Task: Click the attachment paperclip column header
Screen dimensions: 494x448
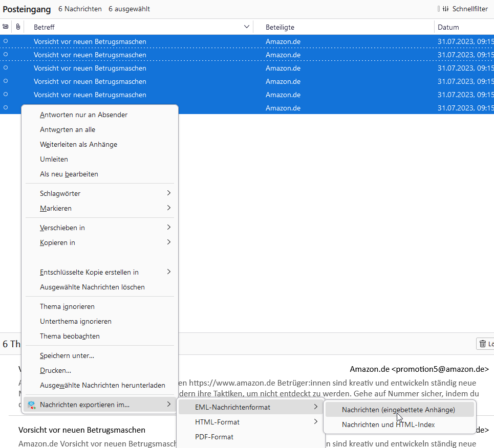Action: [18, 27]
